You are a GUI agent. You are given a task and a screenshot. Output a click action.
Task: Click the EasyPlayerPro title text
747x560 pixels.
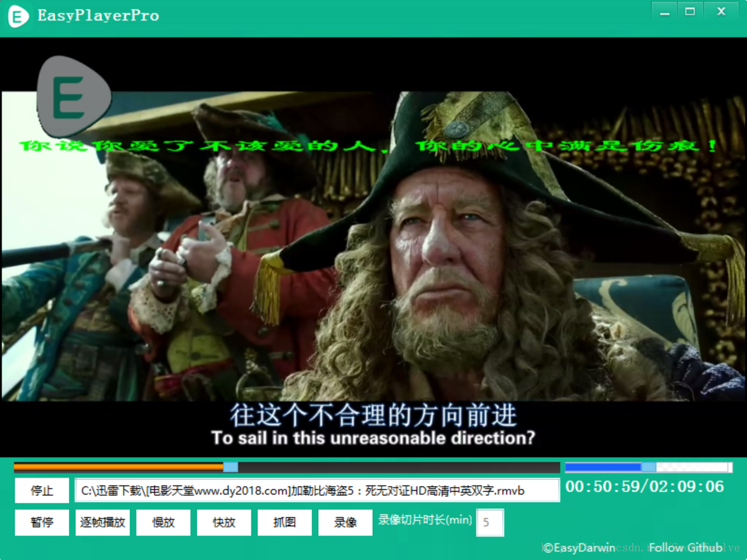click(x=98, y=16)
